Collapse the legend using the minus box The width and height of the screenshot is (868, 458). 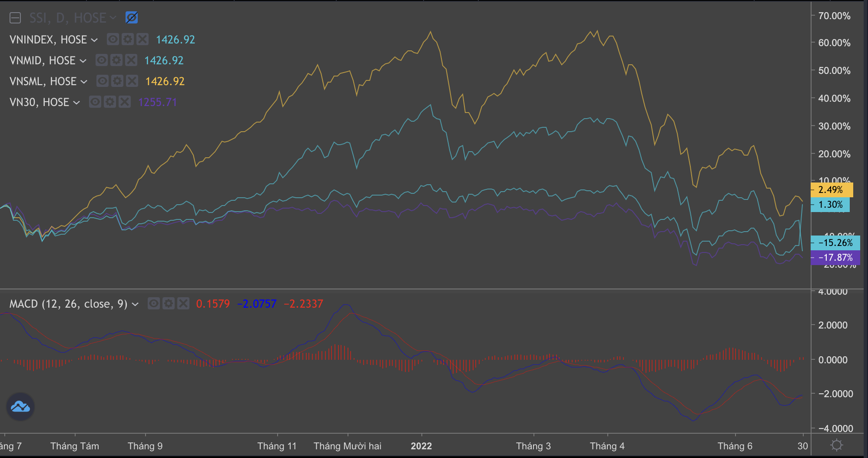click(x=15, y=18)
